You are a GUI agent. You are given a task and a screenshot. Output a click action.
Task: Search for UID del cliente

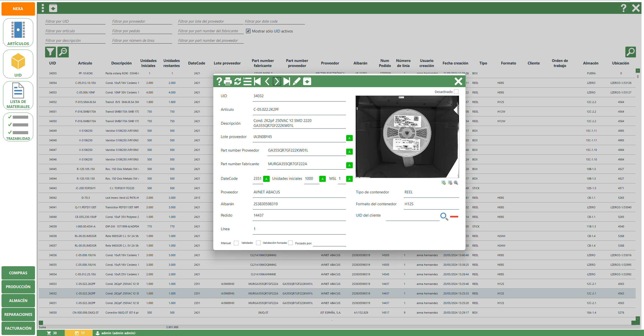[x=444, y=216]
